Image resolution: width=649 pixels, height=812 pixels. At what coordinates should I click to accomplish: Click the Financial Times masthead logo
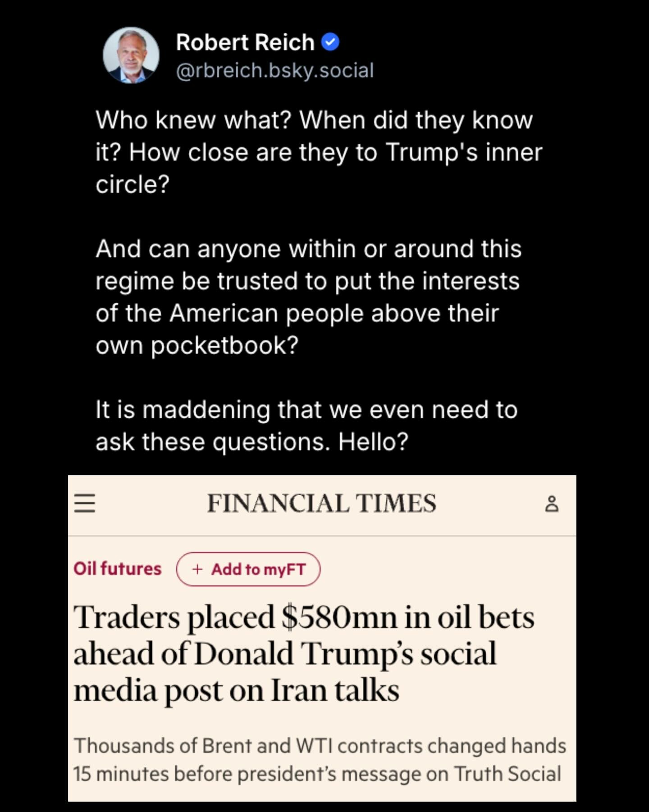(x=321, y=503)
